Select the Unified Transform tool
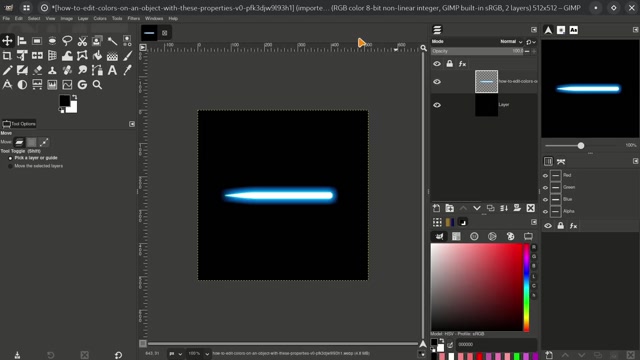 click(x=22, y=55)
